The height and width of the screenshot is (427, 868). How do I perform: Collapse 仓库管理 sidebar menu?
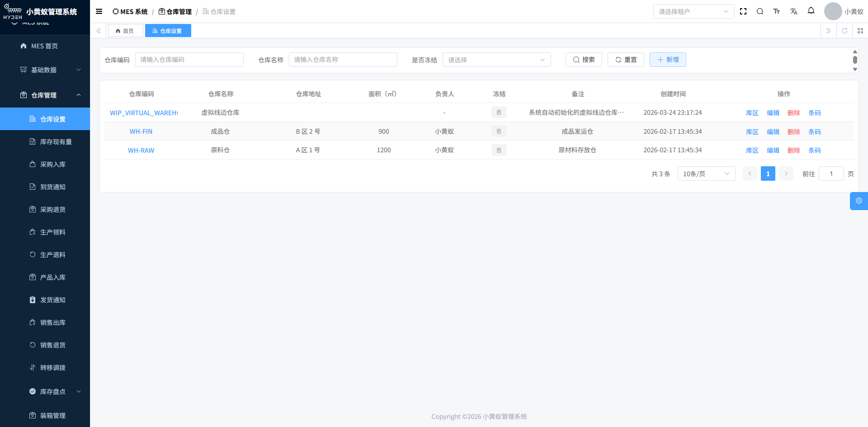(45, 95)
